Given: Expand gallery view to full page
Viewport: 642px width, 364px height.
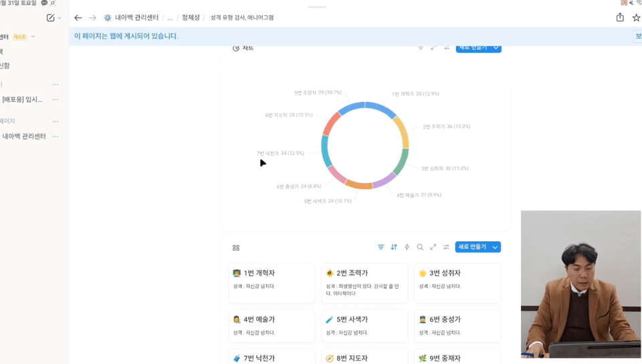Looking at the screenshot, I should pos(433,247).
